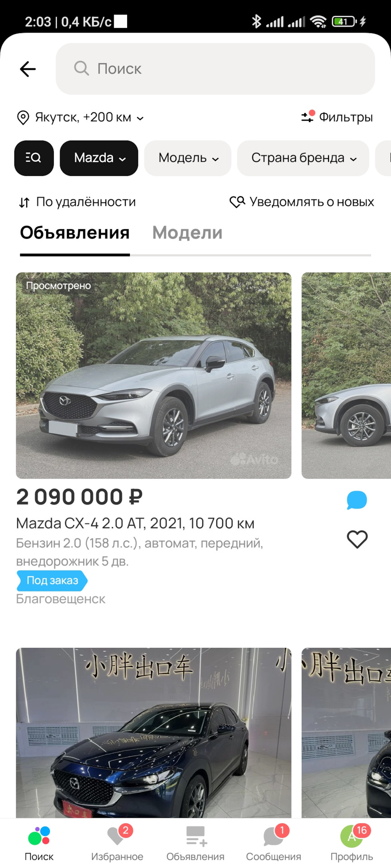Change sorting По удалённости
This screenshot has height=868, width=391.
click(x=77, y=202)
